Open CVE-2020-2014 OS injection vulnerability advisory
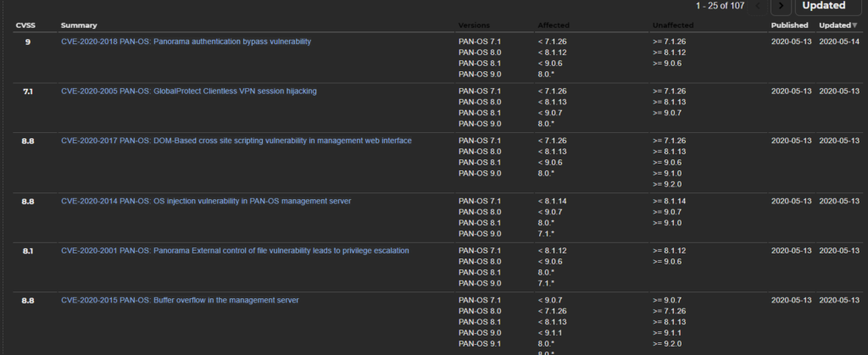This screenshot has height=355, width=868. tap(206, 202)
